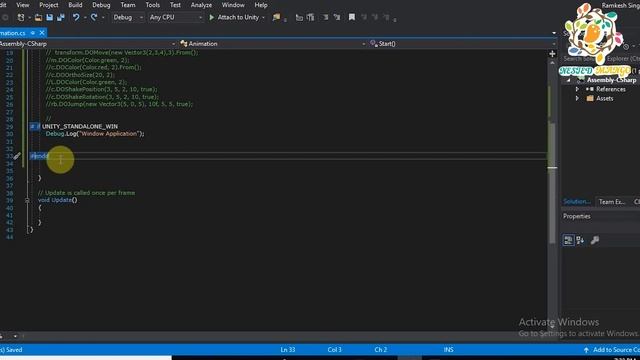Click the Add to Source Control up arrow
Image resolution: width=640 pixels, height=360 pixels.
[586, 350]
